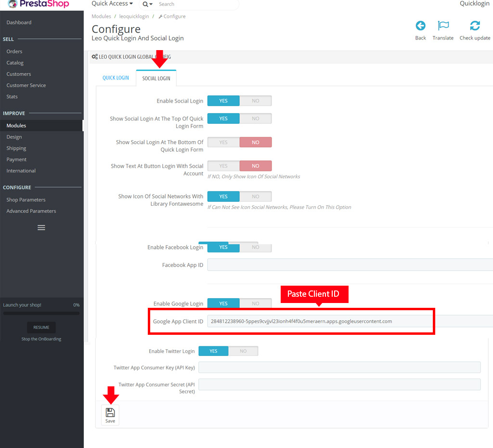
Task: Open the Quick Access dropdown
Action: pyautogui.click(x=112, y=3)
